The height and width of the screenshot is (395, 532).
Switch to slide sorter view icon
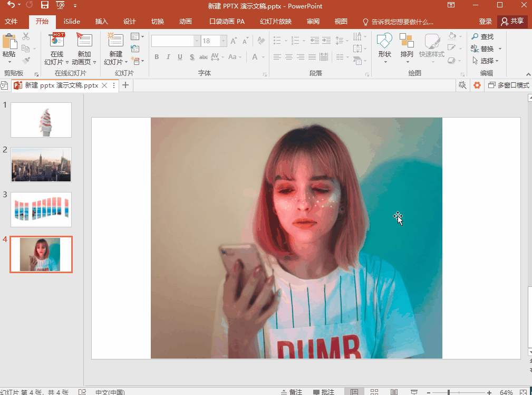click(374, 392)
